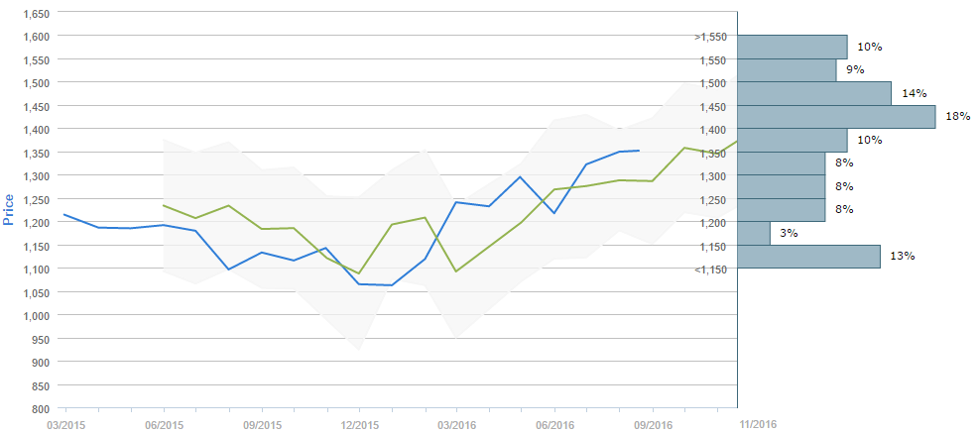This screenshot has height=433, width=980.
Task: Click the 03/2015 x-axis date label
Action: point(65,424)
